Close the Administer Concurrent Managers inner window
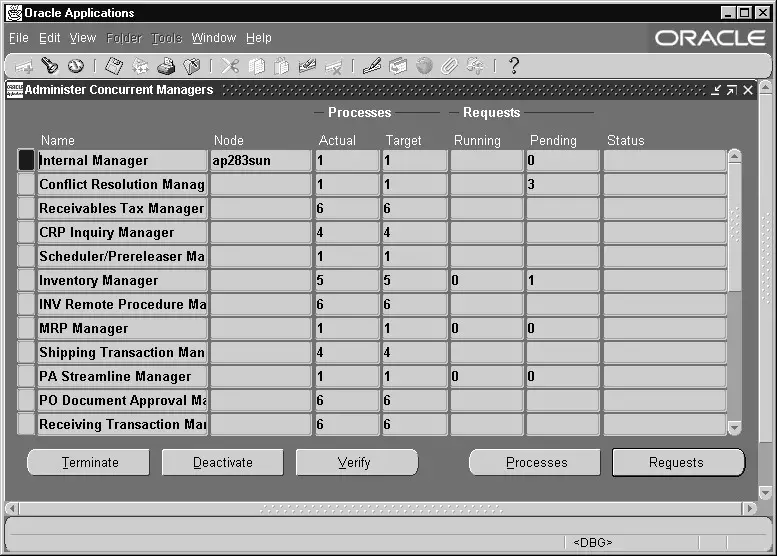 (x=748, y=90)
